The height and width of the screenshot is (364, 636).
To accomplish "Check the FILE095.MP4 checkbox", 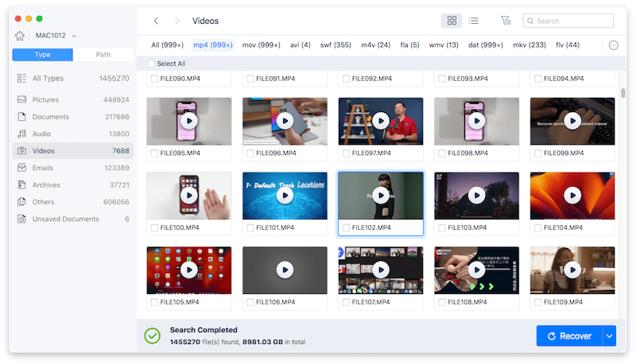I will [x=153, y=153].
